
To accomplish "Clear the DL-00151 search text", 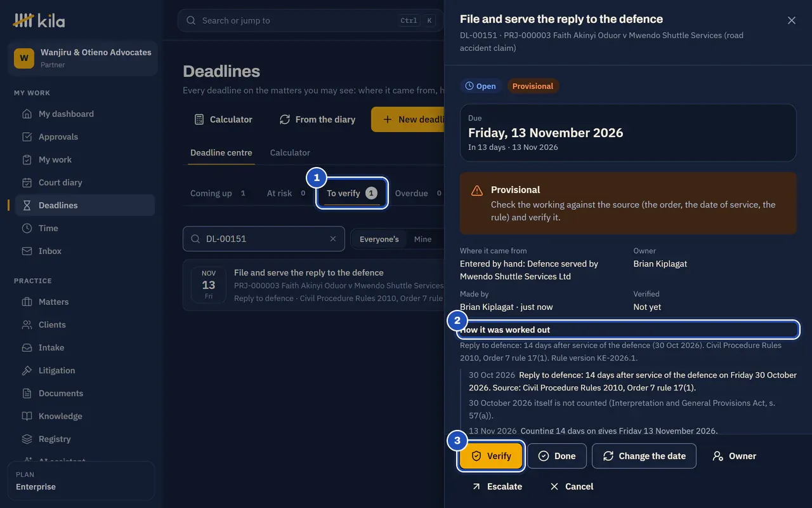I will click(333, 239).
